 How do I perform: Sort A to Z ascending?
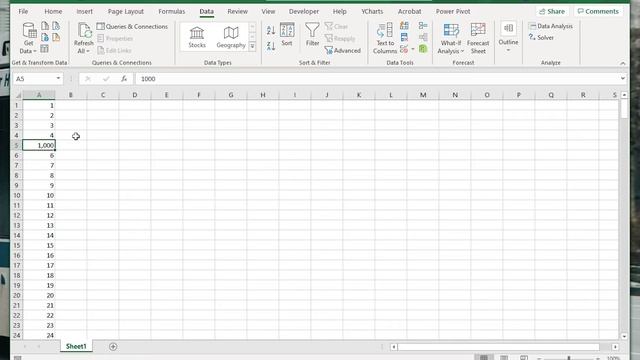[x=271, y=30]
